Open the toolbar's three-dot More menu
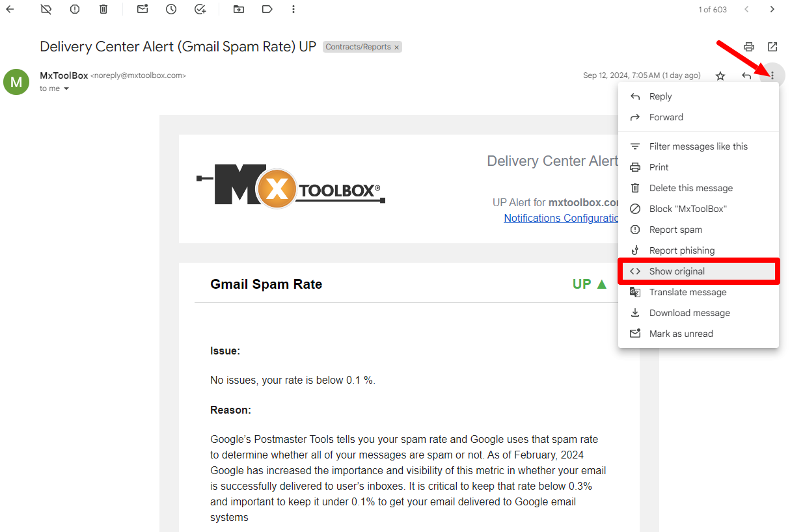Viewport: 790px width, 532px height. click(294, 9)
